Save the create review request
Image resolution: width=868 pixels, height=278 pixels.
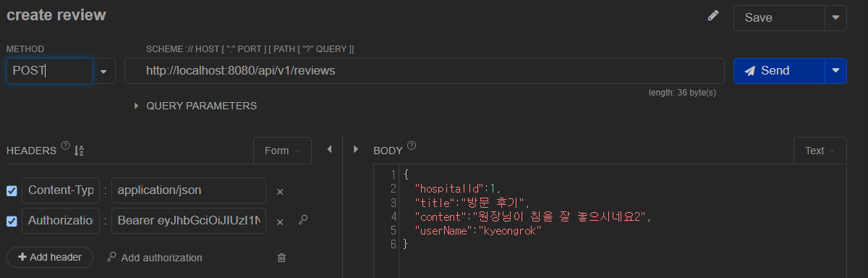point(779,17)
